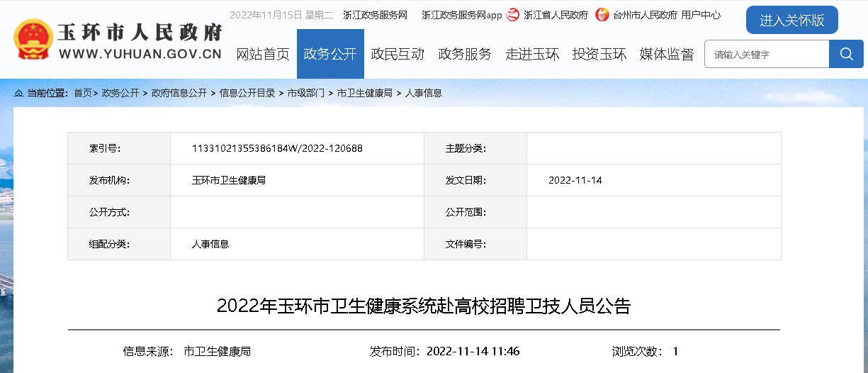This screenshot has height=373, width=868.
Task: Click the Zhejiang provincial government emblem icon
Action: pos(513,14)
